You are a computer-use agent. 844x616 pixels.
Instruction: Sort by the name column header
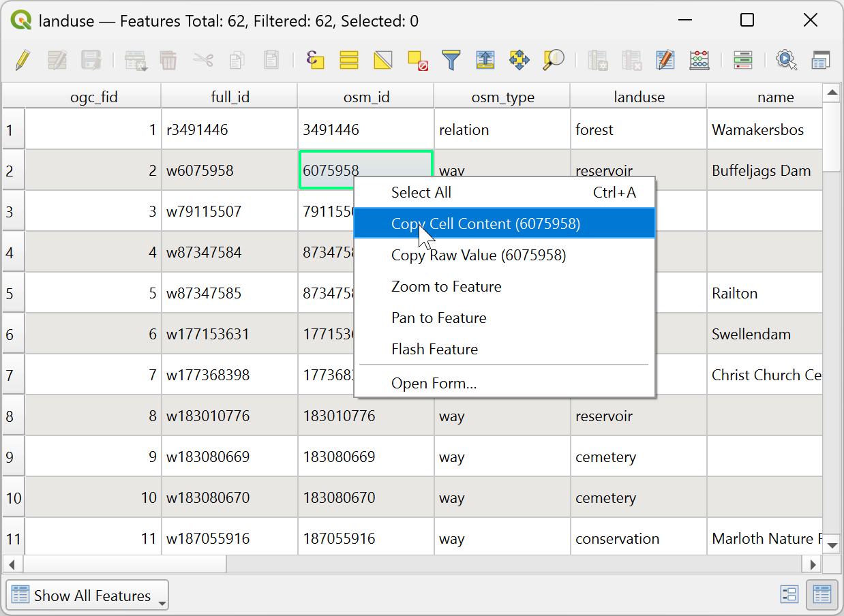[x=765, y=97]
